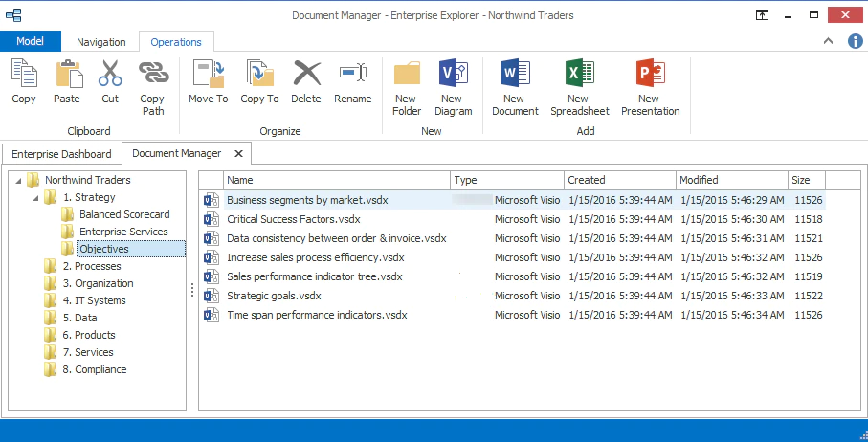The height and width of the screenshot is (442, 868).
Task: Click the Visio icon of Sales performance indicator tree.vsdx
Action: click(211, 276)
